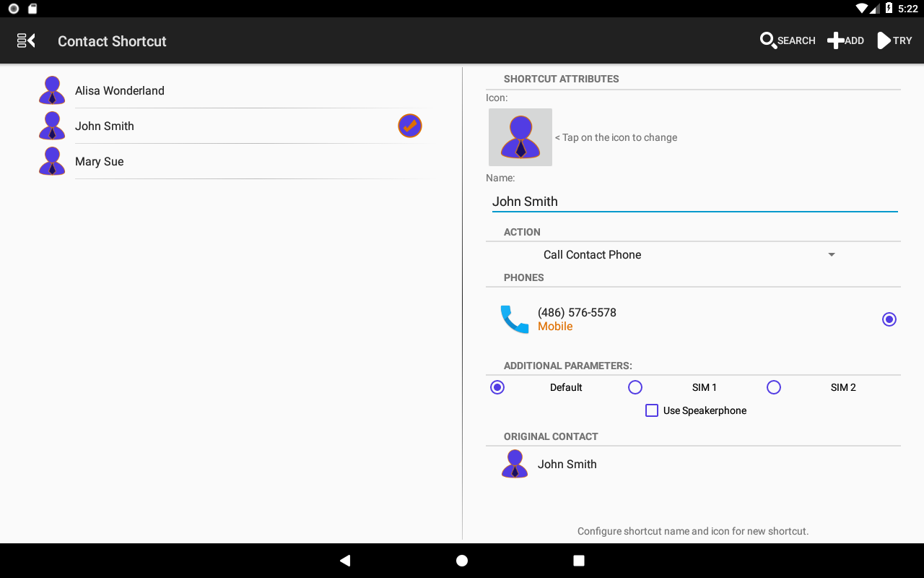This screenshot has width=924, height=578.
Task: Click the battery status icon
Action: [889, 9]
